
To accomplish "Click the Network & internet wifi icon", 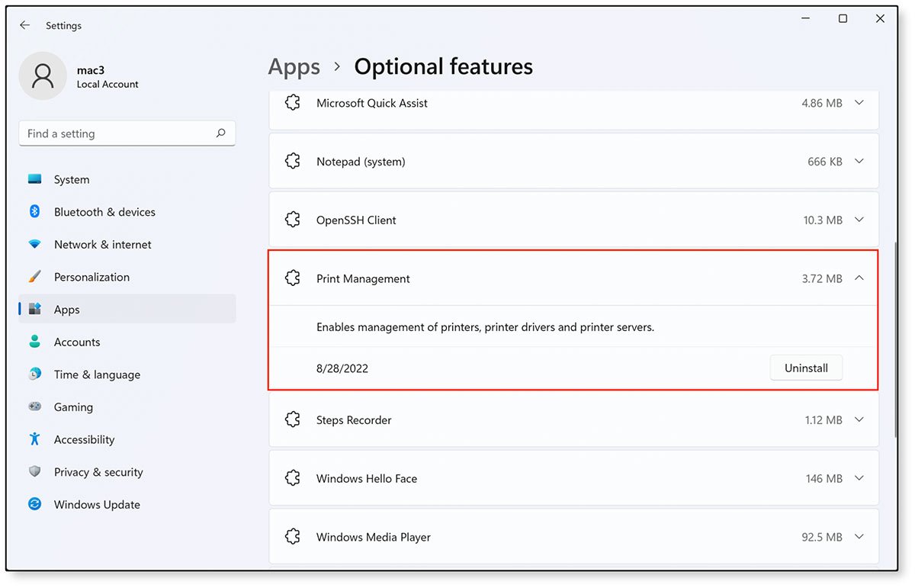I will [35, 245].
